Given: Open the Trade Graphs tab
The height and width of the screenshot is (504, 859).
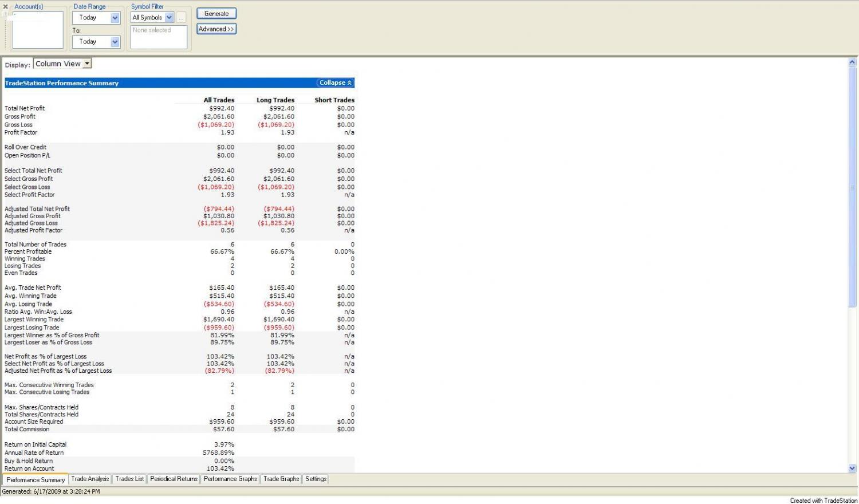Looking at the screenshot, I should click(281, 479).
